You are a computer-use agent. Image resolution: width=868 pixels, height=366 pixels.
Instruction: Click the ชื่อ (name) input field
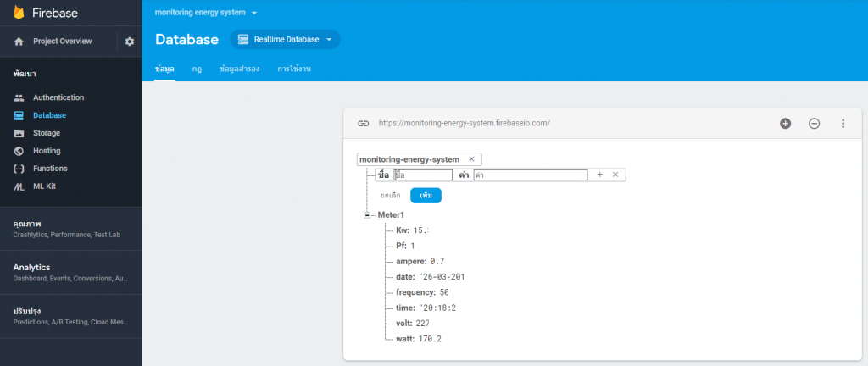point(423,175)
